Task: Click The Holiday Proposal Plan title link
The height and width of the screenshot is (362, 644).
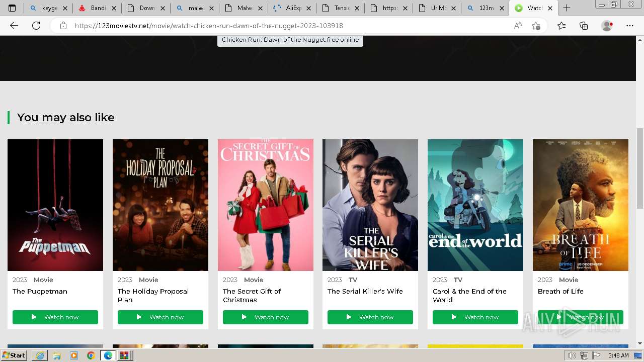Action: click(153, 296)
